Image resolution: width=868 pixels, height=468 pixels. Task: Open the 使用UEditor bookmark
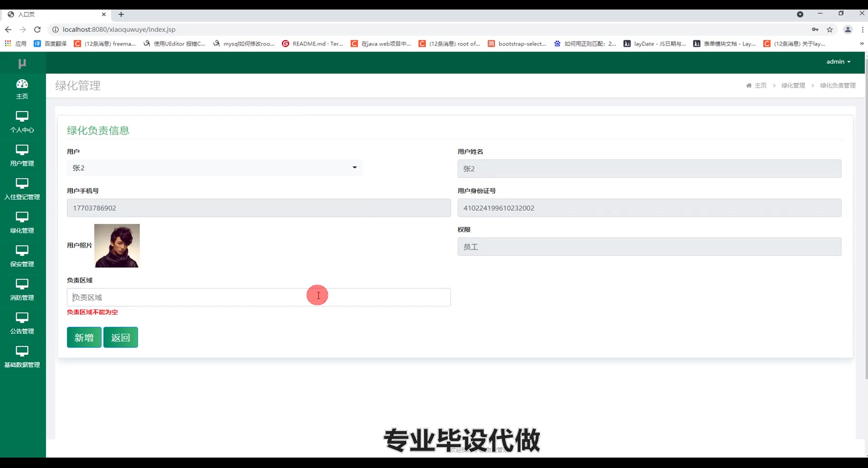tap(174, 44)
